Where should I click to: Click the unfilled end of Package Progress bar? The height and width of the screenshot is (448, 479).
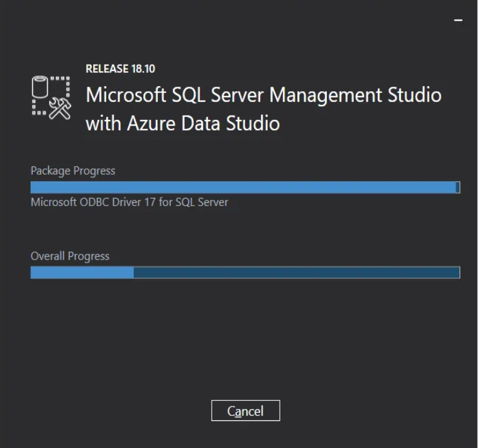[458, 187]
